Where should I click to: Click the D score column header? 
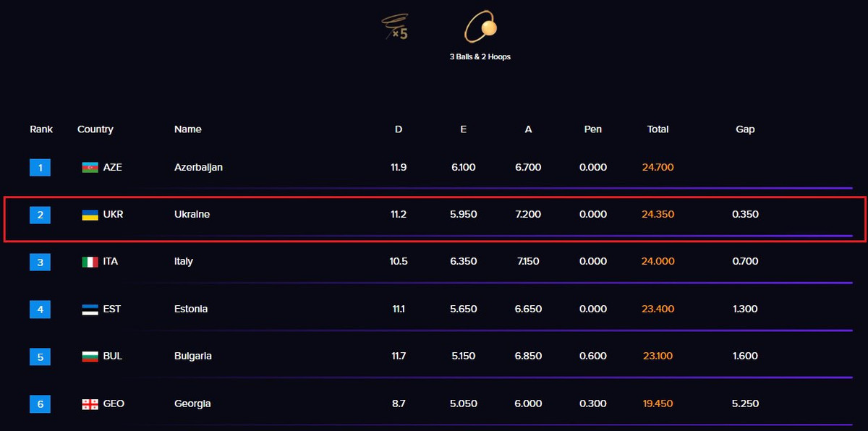click(399, 129)
